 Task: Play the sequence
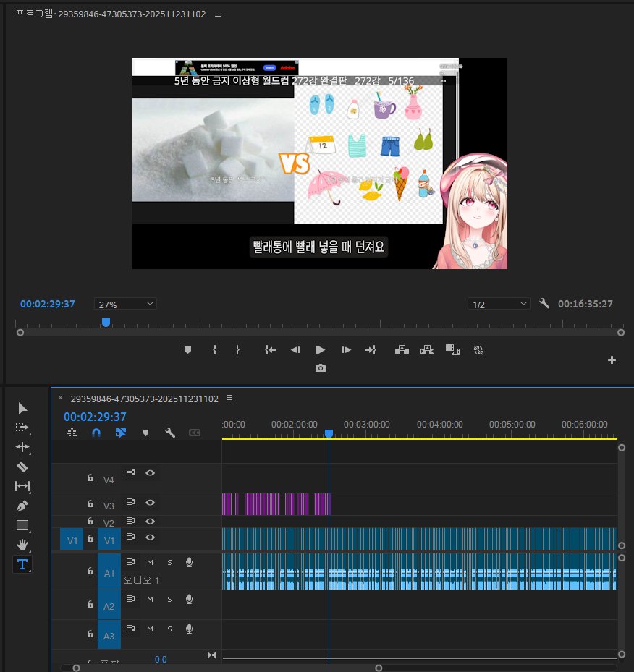click(x=320, y=350)
